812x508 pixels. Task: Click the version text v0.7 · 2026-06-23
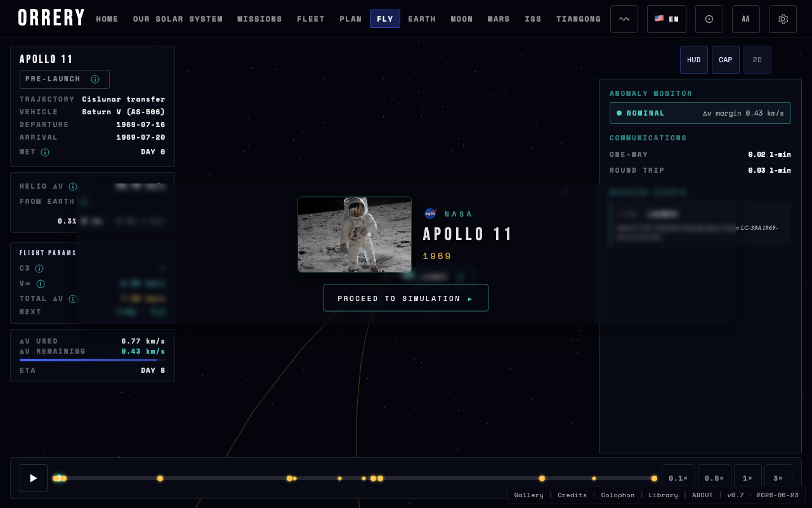click(x=763, y=495)
